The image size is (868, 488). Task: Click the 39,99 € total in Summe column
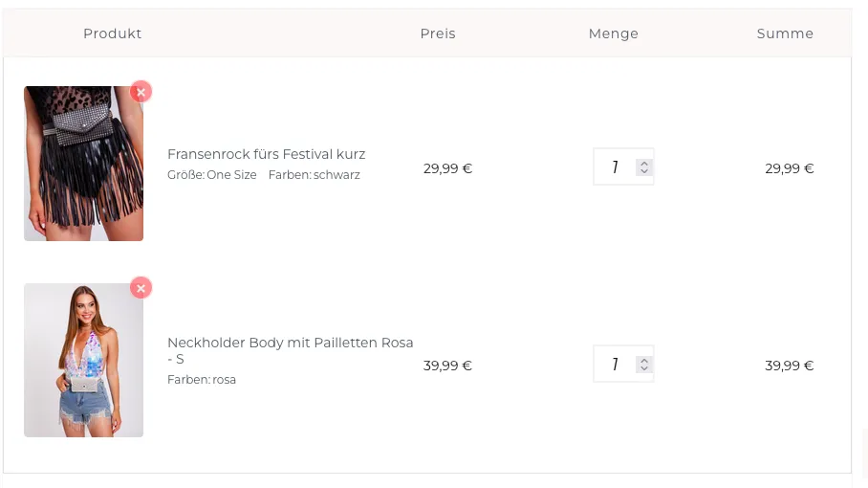[790, 366]
